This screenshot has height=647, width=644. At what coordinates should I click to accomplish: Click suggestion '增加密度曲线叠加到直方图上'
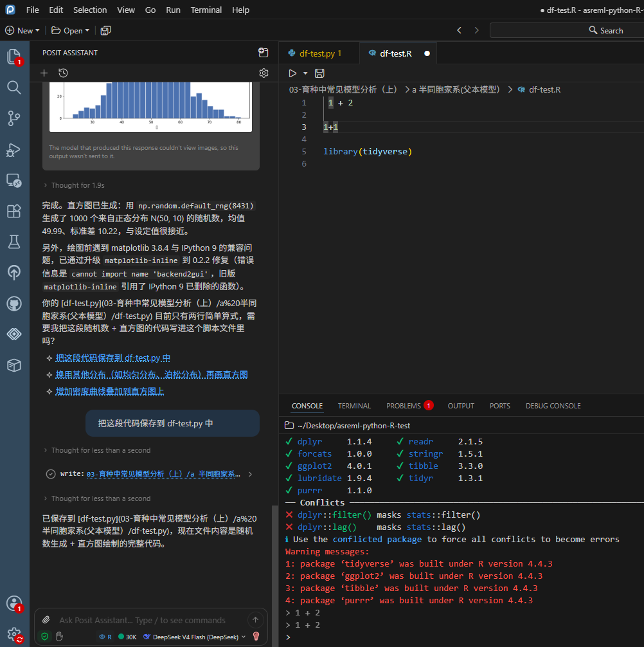110,391
